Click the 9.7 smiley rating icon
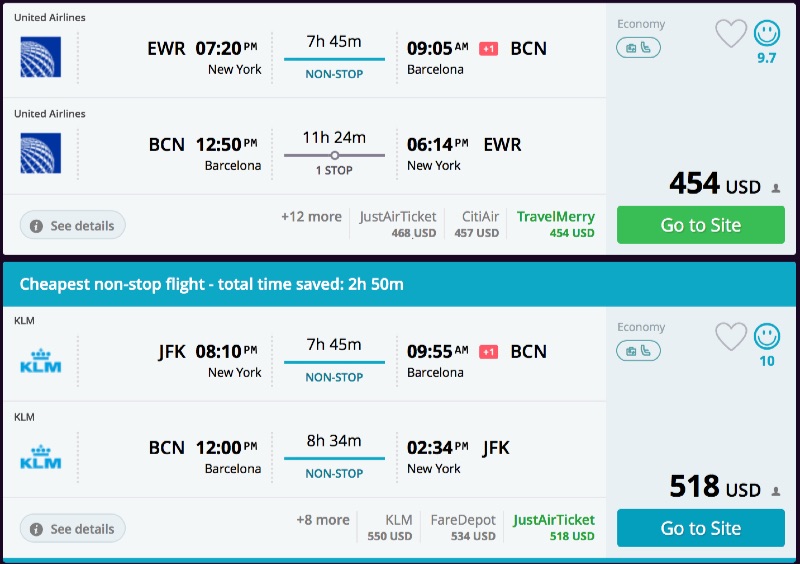The width and height of the screenshot is (800, 564). pyautogui.click(x=767, y=34)
